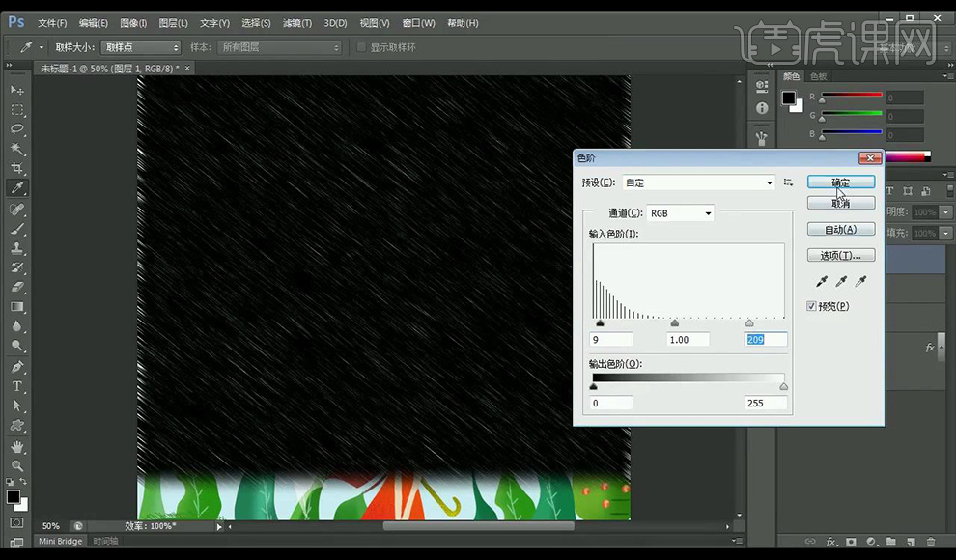Screen dimensions: 956x560
Task: Select the Move tool in the toolbar
Action: click(x=17, y=90)
